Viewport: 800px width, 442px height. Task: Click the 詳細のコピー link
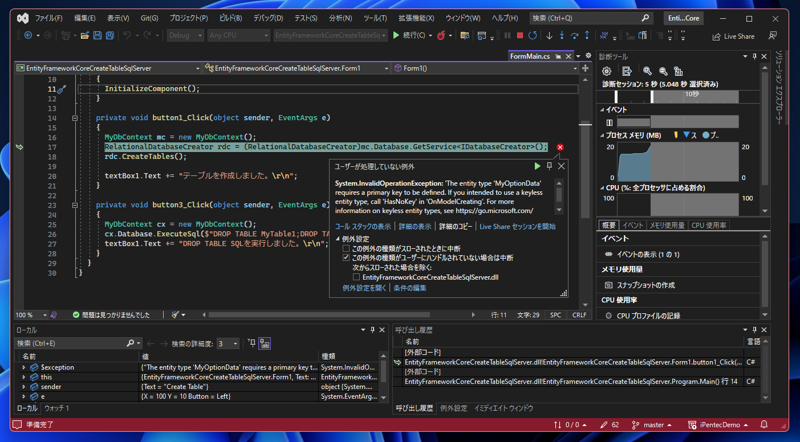456,227
